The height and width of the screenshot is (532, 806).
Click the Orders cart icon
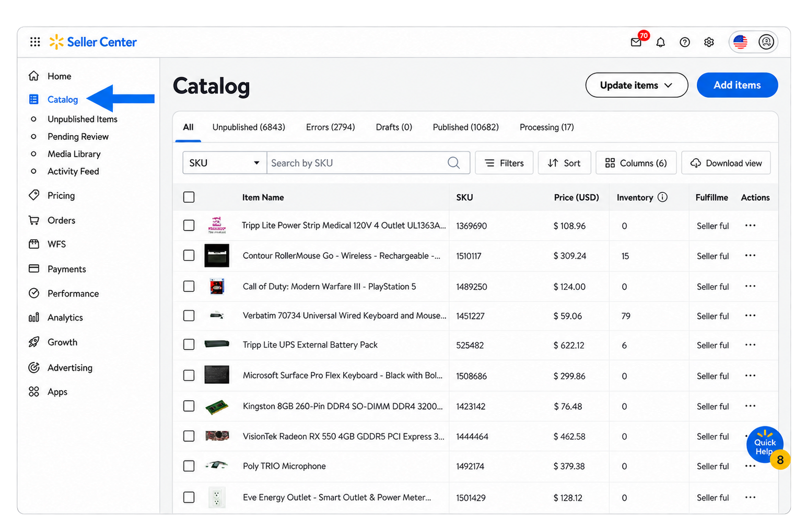[x=34, y=220]
